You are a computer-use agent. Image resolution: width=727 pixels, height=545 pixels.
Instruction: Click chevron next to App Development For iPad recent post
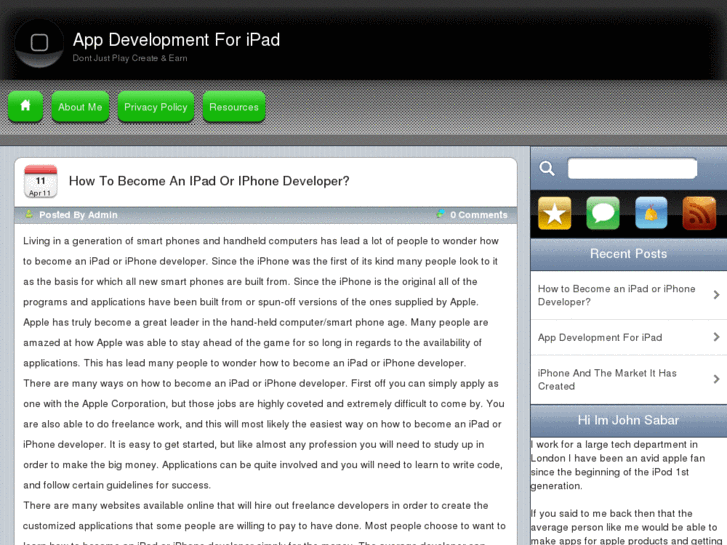(x=716, y=337)
